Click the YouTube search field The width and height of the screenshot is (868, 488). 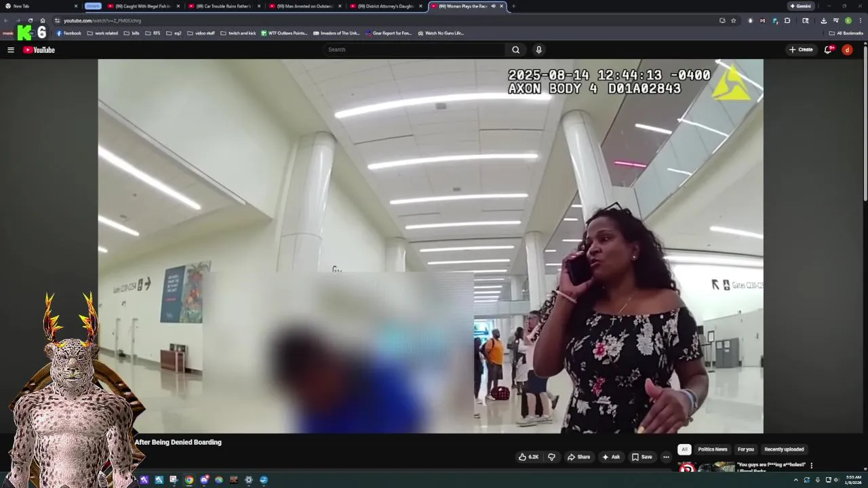(x=414, y=49)
